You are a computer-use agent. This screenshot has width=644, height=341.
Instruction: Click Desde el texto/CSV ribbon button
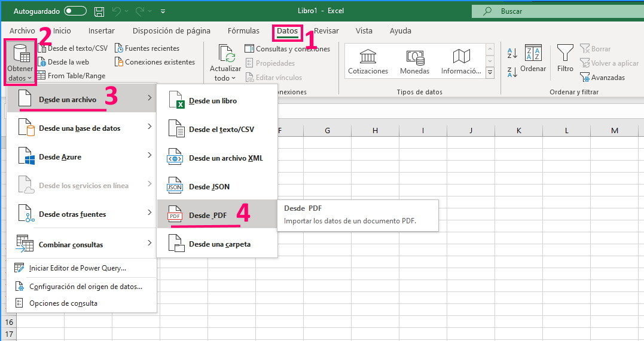pos(73,48)
